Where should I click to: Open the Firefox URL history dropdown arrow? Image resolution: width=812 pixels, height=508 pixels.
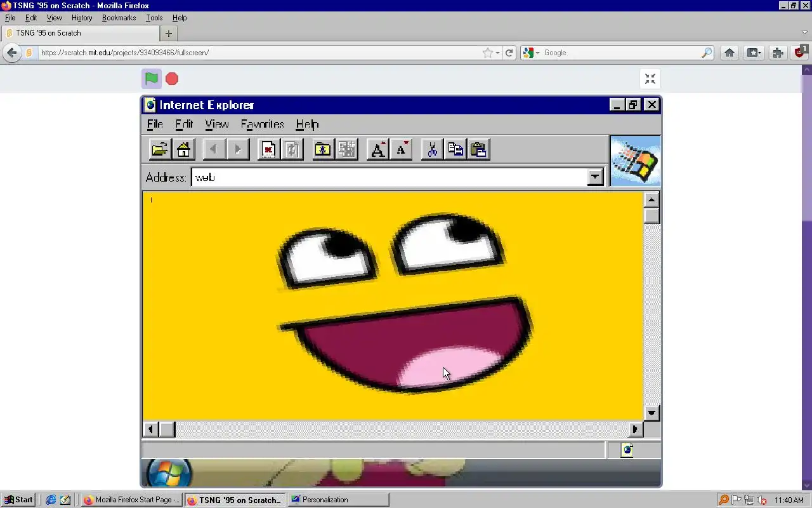(498, 53)
